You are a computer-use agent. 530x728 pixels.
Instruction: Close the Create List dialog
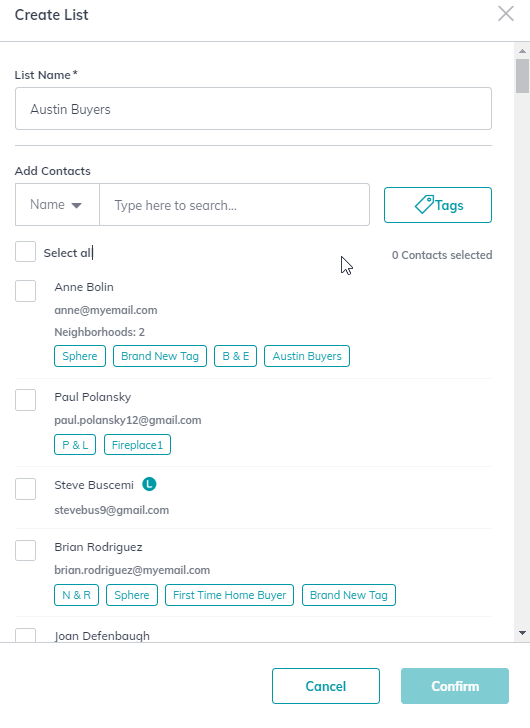pos(505,14)
